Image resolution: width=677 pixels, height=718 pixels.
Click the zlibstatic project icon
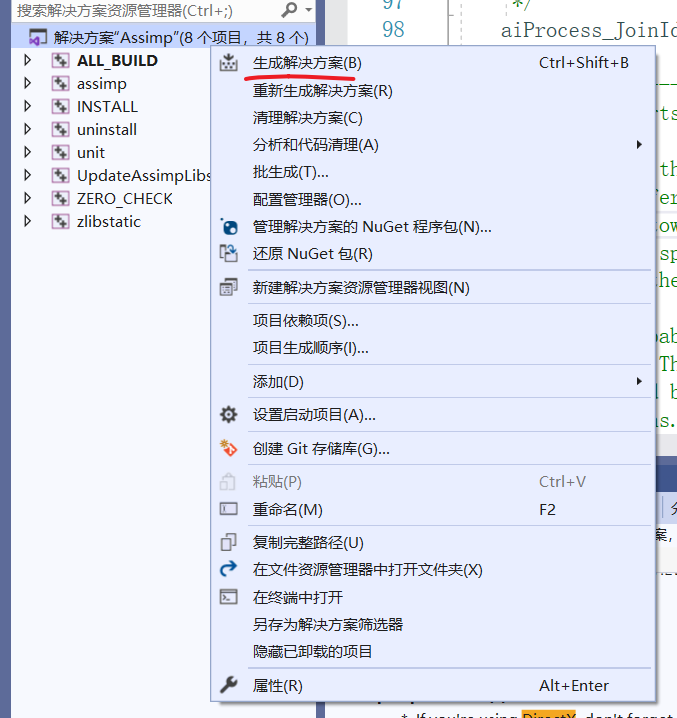pos(60,221)
